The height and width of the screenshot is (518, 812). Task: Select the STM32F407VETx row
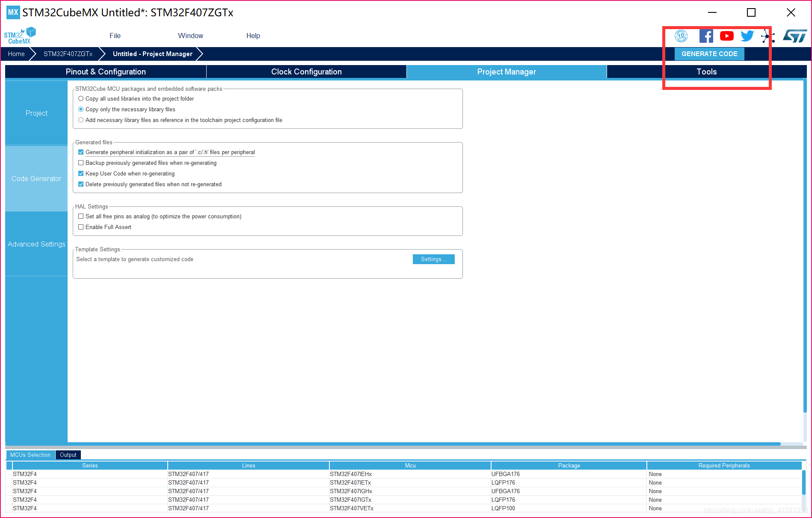click(403, 509)
